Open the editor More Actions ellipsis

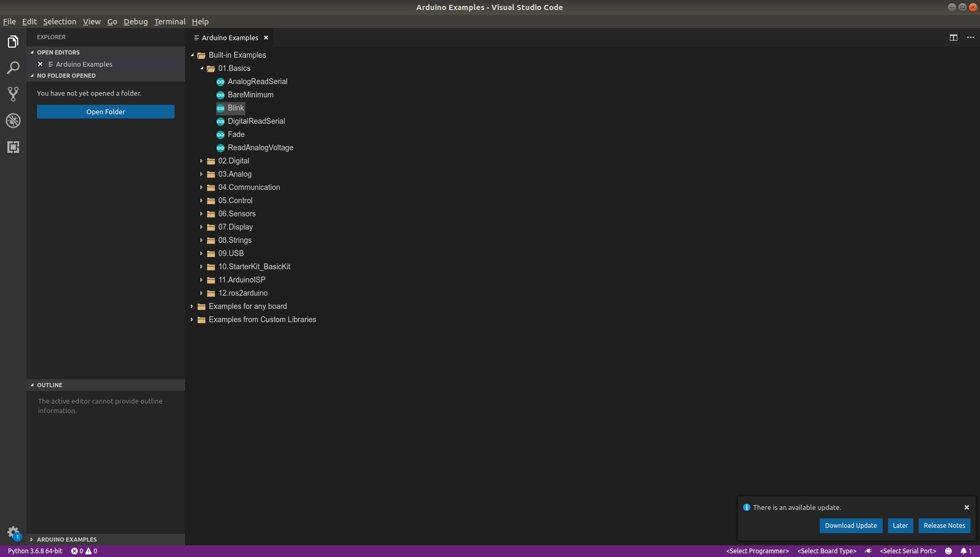[970, 38]
